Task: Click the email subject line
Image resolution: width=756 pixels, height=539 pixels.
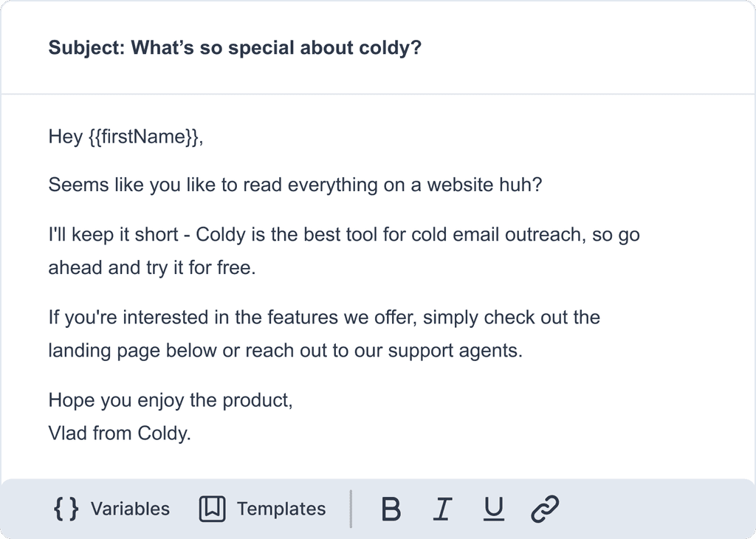Action: (235, 47)
